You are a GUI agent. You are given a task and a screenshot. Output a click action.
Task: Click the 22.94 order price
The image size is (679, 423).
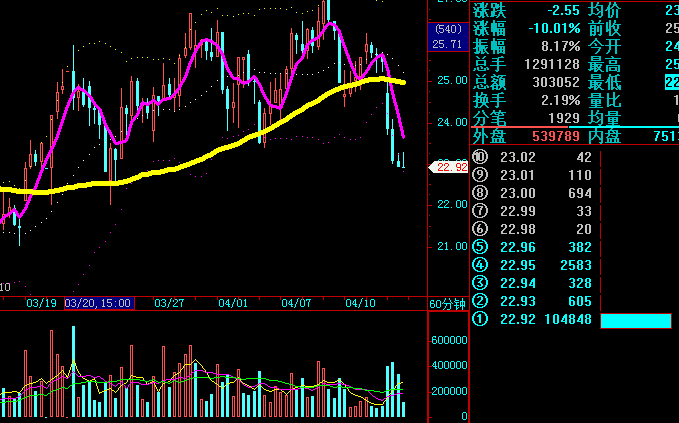point(518,283)
